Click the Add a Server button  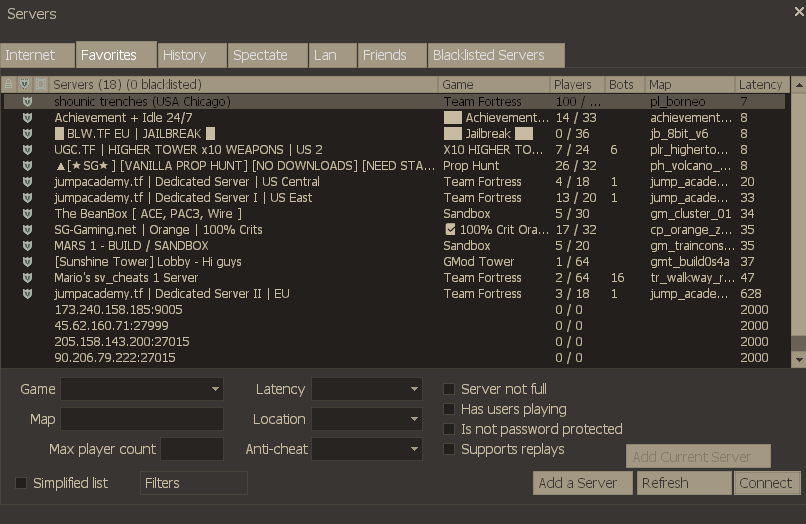[582, 483]
